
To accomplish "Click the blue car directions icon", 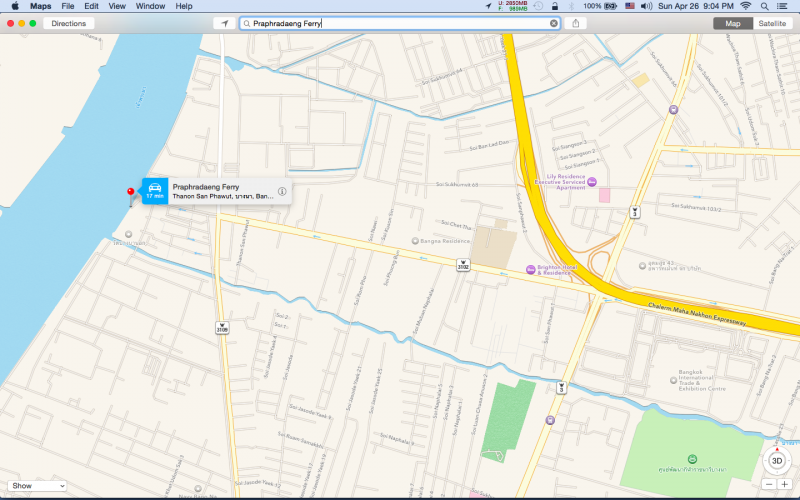I will click(155, 191).
